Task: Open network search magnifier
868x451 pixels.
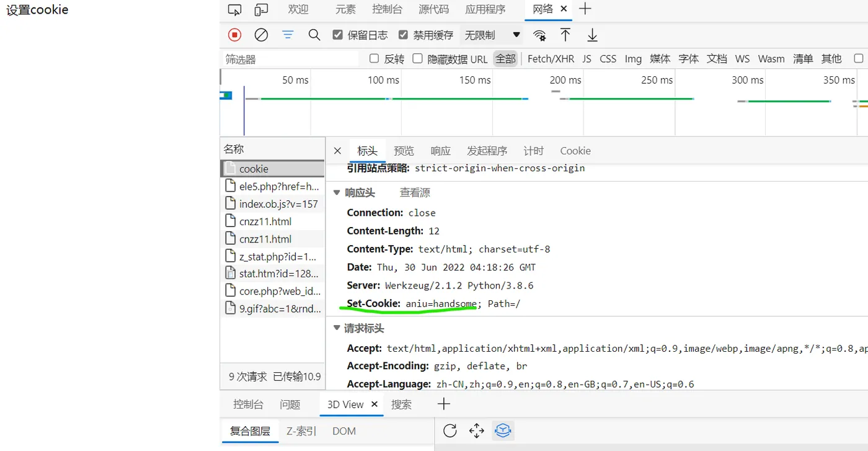Action: [314, 35]
